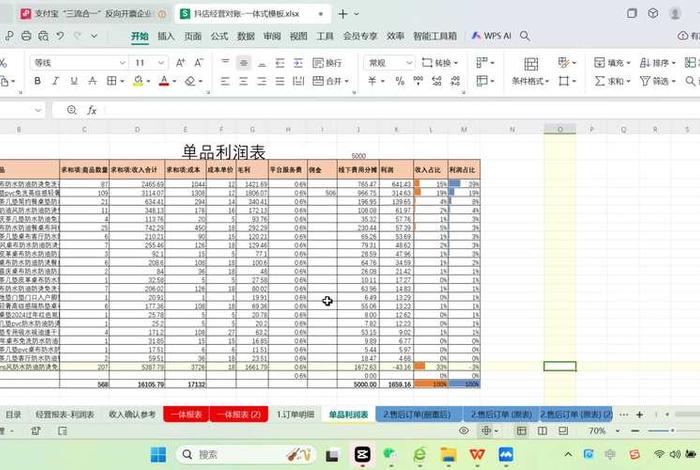Switch to the 目录 sheet tab
The width and height of the screenshot is (700, 470).
[x=13, y=415]
